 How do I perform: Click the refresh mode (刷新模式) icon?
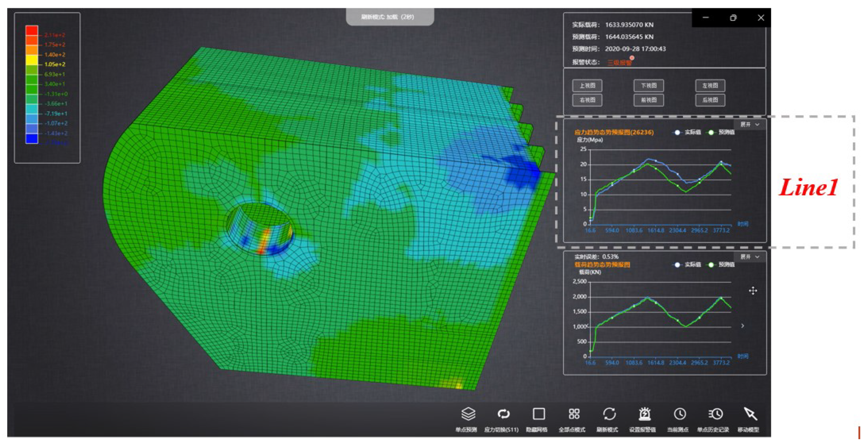coord(609,414)
